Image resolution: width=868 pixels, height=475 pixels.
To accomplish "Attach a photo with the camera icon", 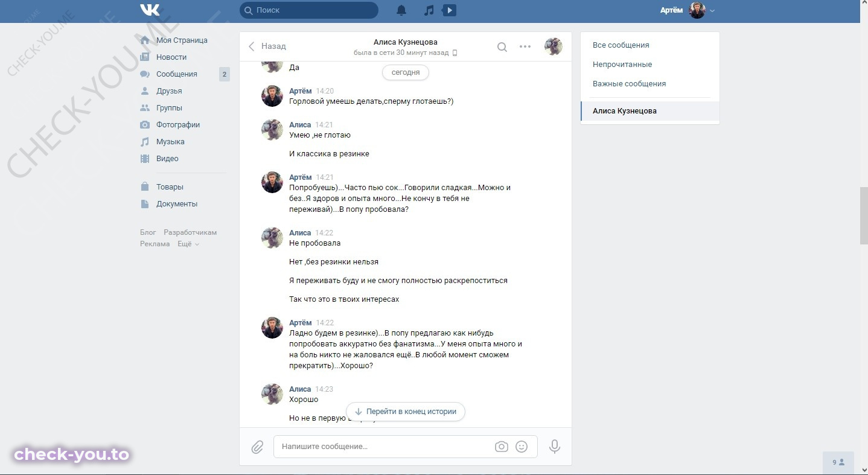I will coord(501,447).
